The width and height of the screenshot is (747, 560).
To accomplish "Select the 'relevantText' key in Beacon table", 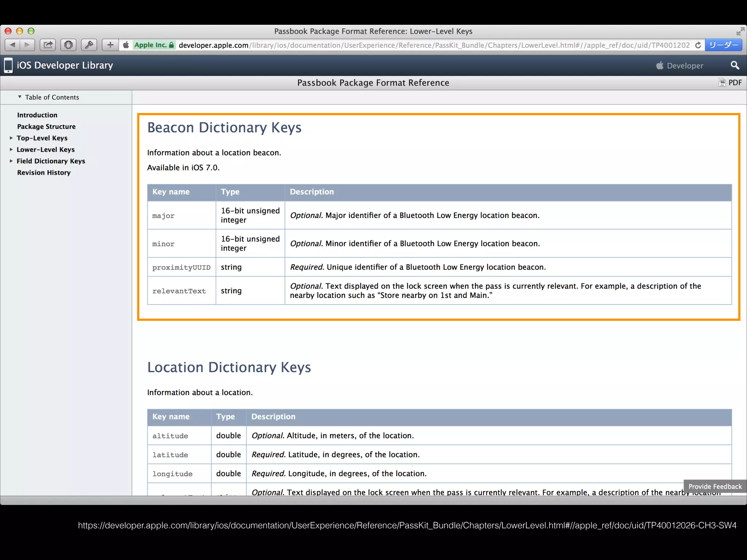I will coord(182,291).
